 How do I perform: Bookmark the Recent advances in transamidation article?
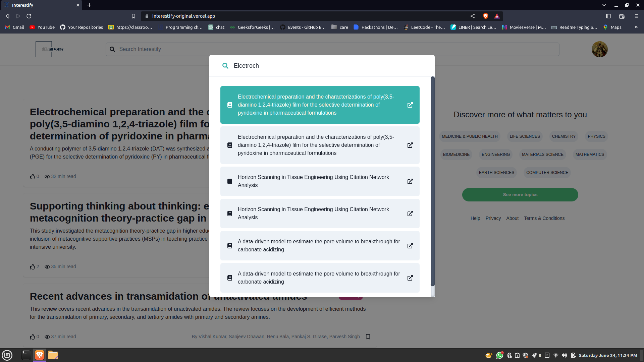click(368, 337)
